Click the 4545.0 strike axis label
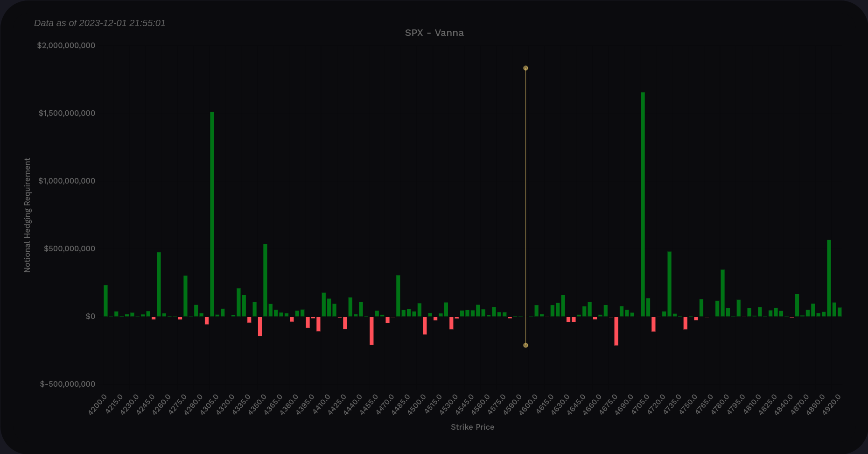Viewport: 868px width, 454px height. [464, 404]
